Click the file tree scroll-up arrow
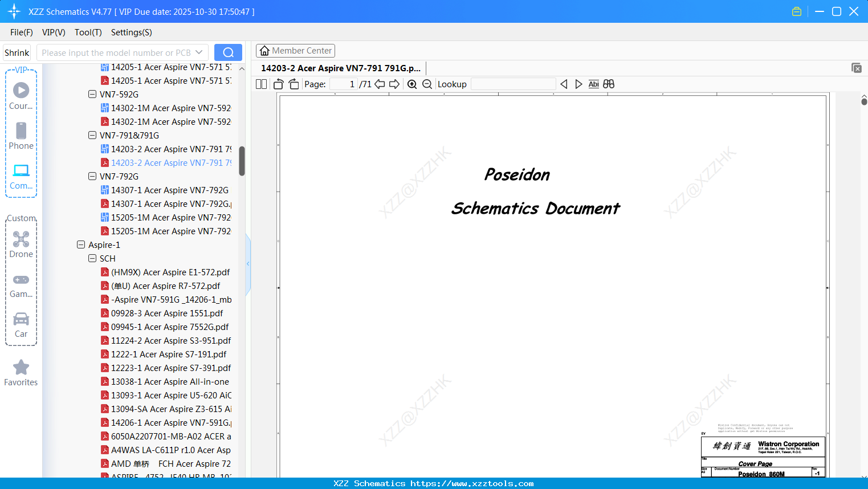Screen dimensions: 868x489 (242, 68)
